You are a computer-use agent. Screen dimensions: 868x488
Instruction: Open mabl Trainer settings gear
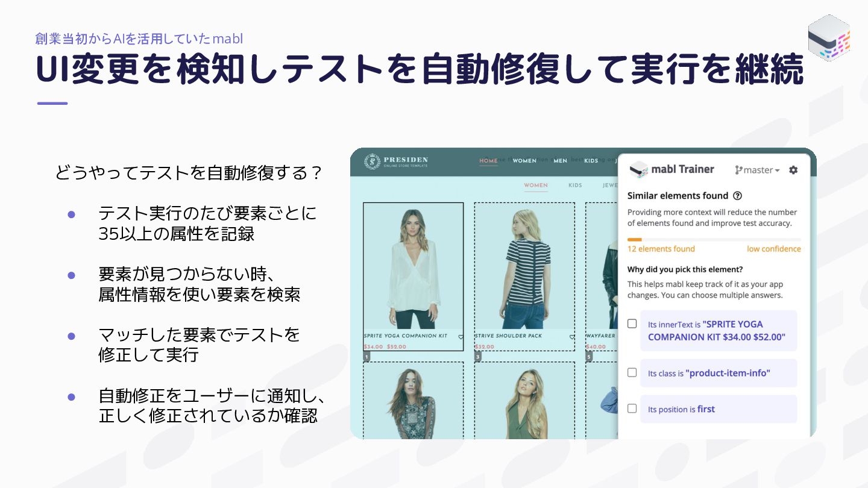[793, 170]
